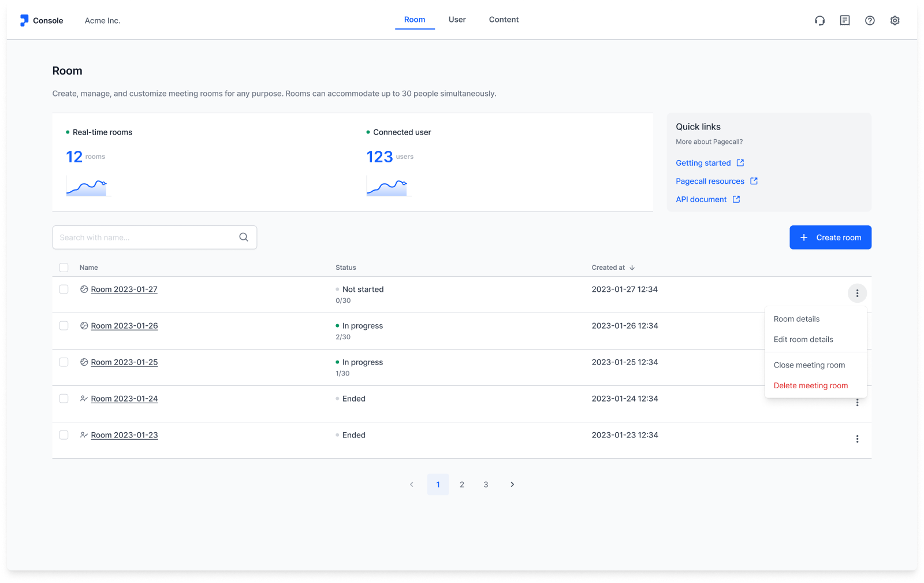Open the Getting started link
Viewport: 924px width, 583px height.
click(703, 163)
